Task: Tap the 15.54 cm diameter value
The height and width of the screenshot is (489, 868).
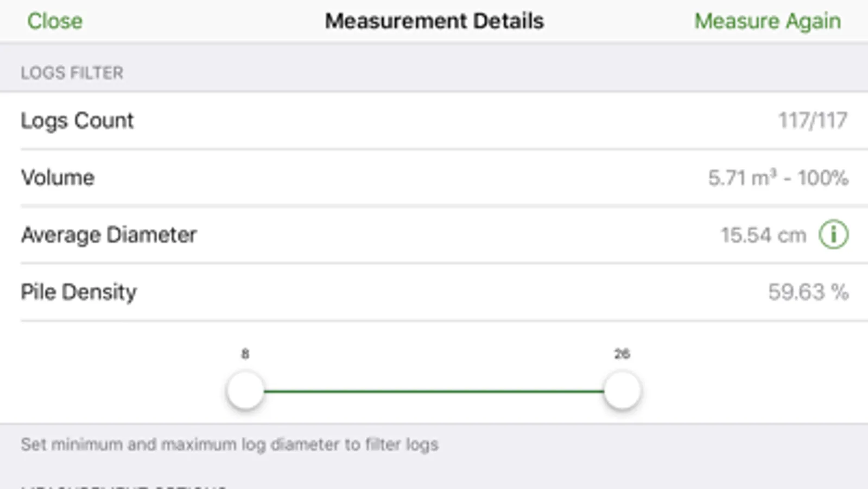Action: [763, 235]
